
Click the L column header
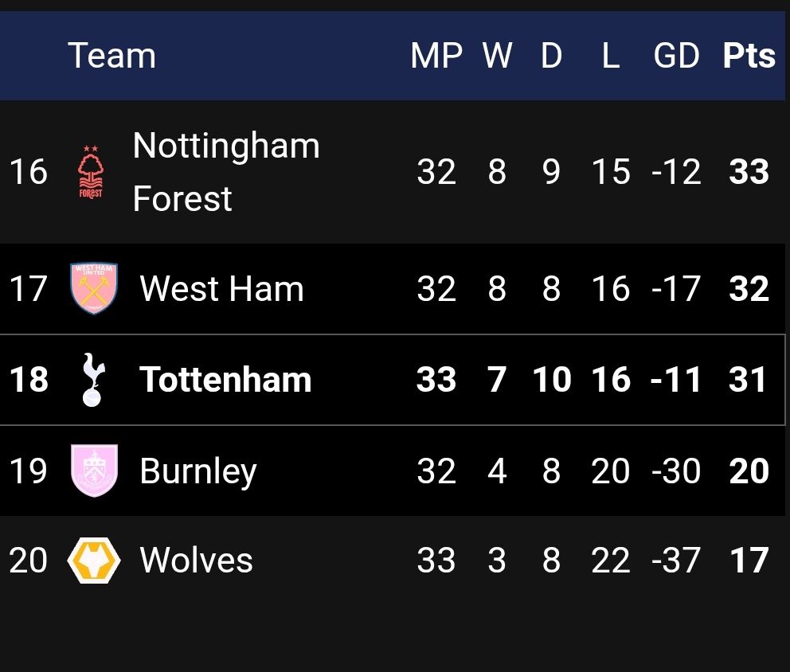(x=611, y=56)
